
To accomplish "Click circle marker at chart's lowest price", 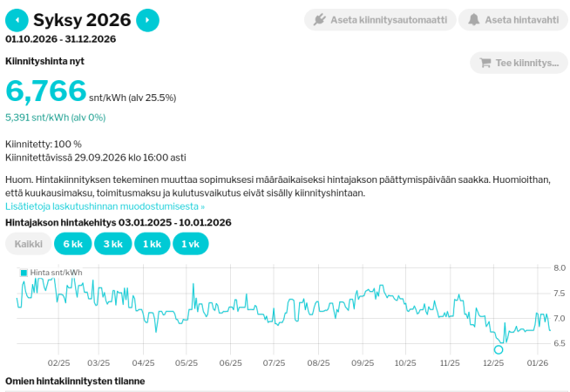I will click(x=499, y=349).
